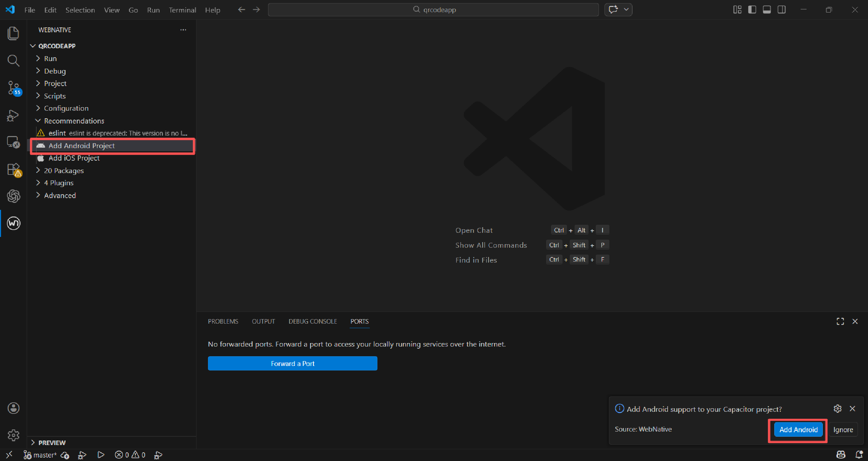This screenshot has width=868, height=461.
Task: Click the Add Android notification button
Action: pos(799,430)
